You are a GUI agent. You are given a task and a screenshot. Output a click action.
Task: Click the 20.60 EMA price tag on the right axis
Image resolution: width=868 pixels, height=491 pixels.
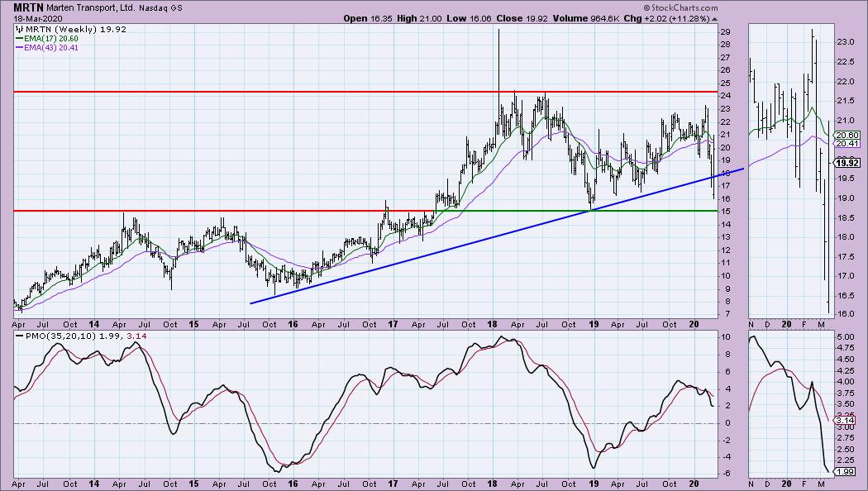pos(847,135)
